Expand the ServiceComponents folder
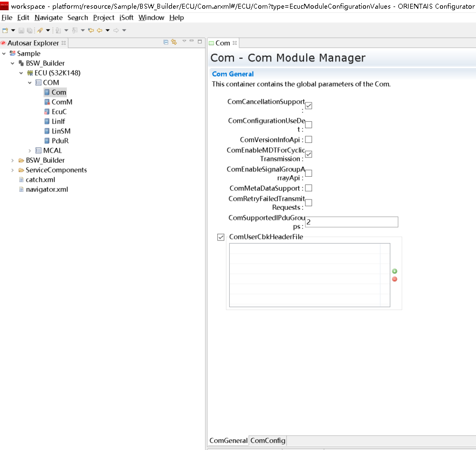 pyautogui.click(x=12, y=170)
